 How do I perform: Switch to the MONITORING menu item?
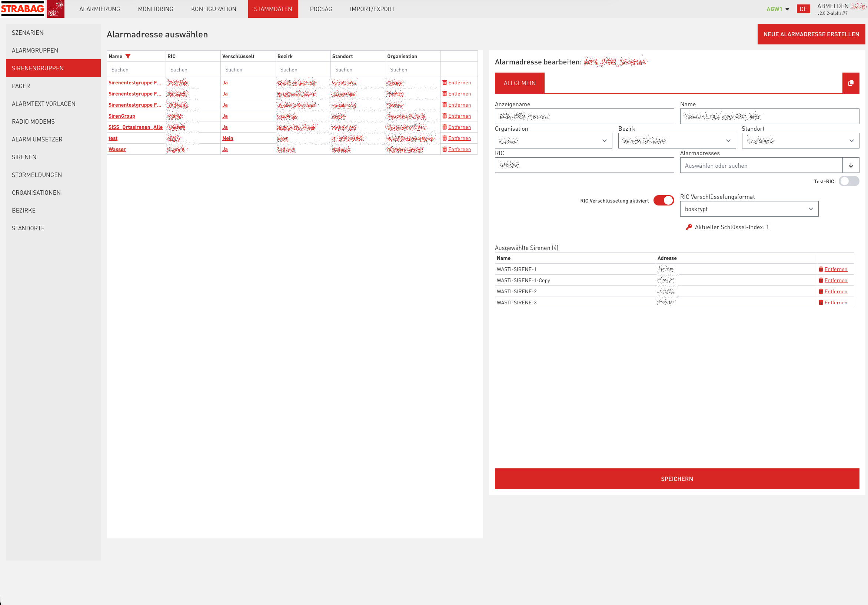pos(155,9)
